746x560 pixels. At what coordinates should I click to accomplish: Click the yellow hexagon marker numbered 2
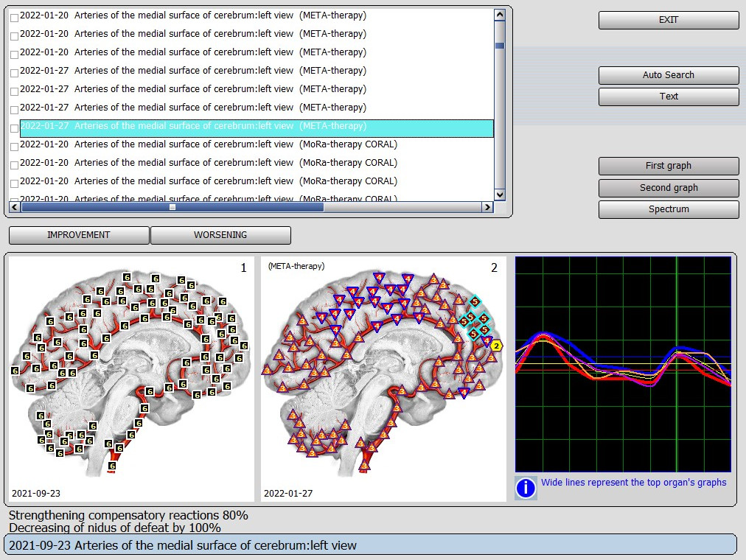coord(497,346)
